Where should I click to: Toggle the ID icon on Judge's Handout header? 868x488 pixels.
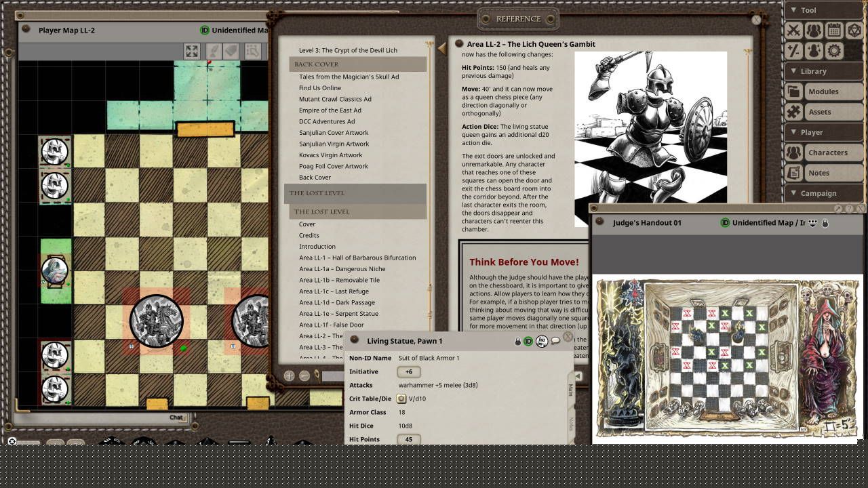pos(725,222)
